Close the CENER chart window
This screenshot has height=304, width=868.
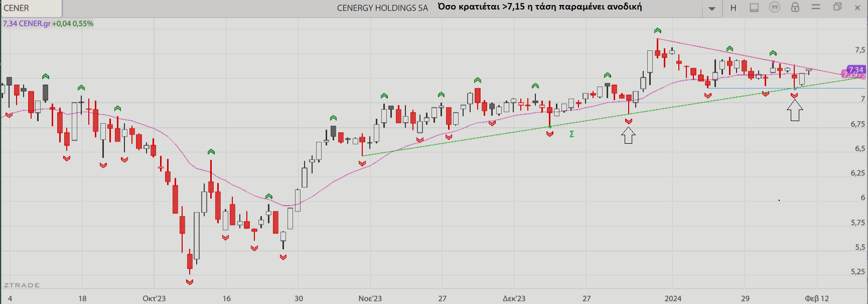tap(857, 8)
